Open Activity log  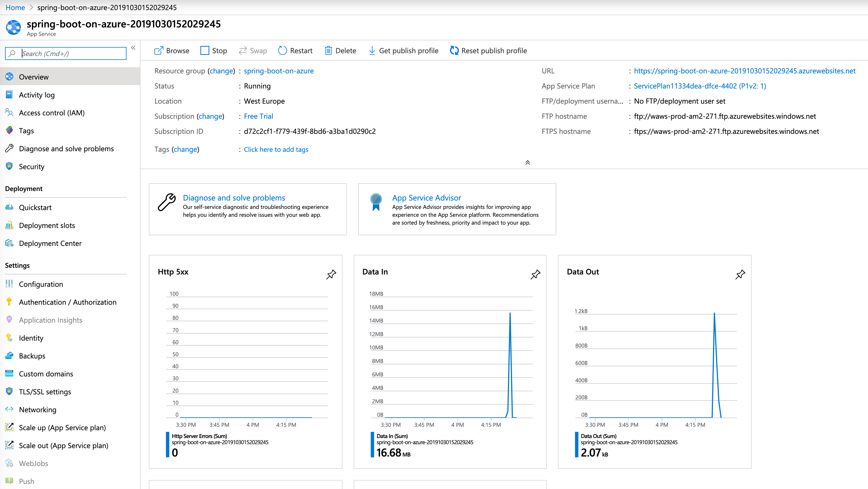point(70,95)
